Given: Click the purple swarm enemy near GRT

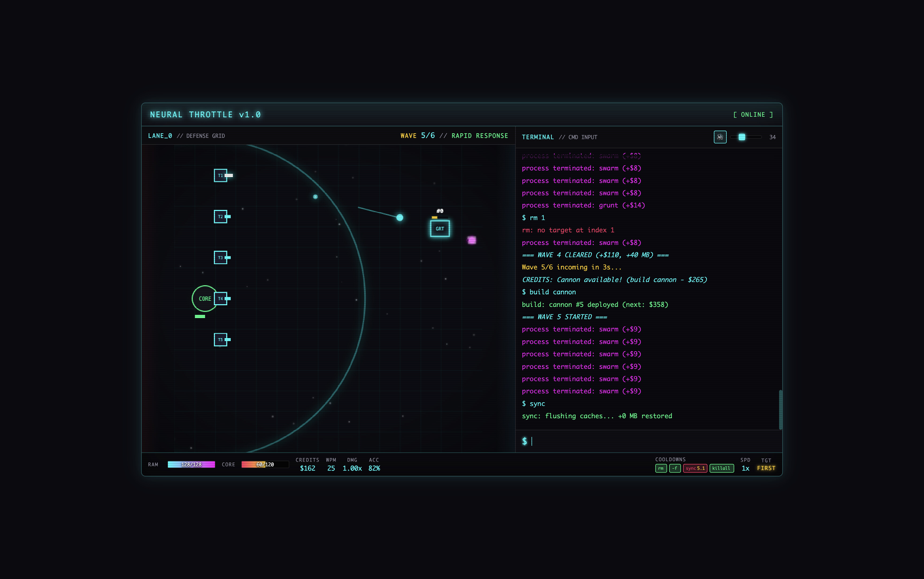Looking at the screenshot, I should point(472,240).
